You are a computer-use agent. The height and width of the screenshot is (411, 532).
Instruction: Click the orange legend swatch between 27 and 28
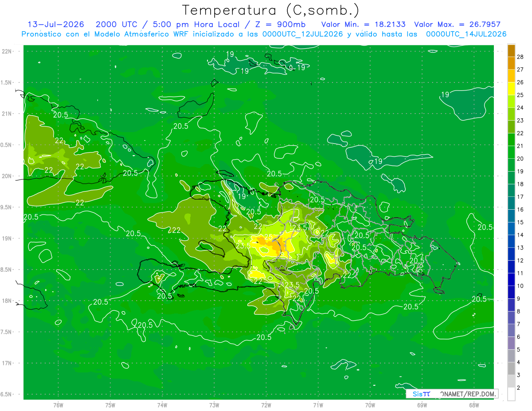[511, 63]
